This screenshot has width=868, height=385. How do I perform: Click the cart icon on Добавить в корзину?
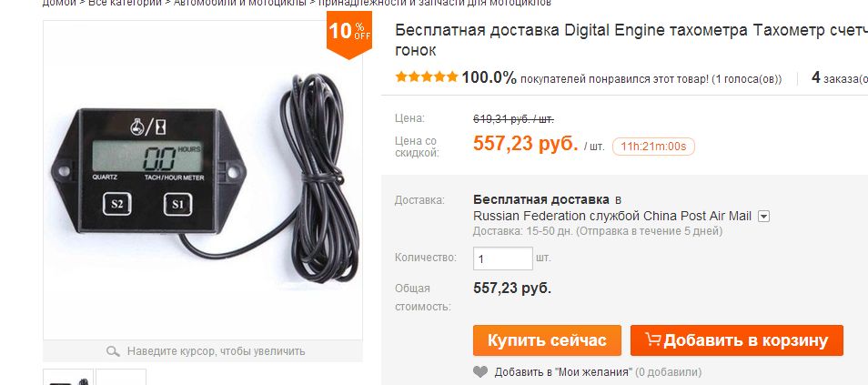tap(653, 339)
